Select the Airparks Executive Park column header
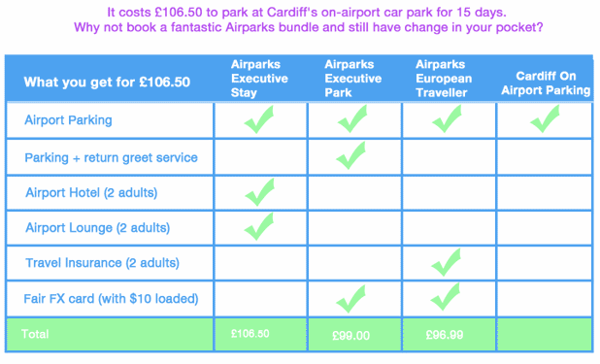Viewport: 600px width, 364px height. coord(352,79)
